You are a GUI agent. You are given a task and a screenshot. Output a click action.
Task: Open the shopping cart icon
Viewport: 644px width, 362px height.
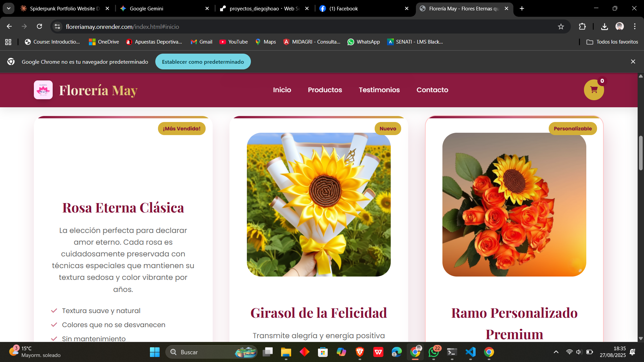594,90
